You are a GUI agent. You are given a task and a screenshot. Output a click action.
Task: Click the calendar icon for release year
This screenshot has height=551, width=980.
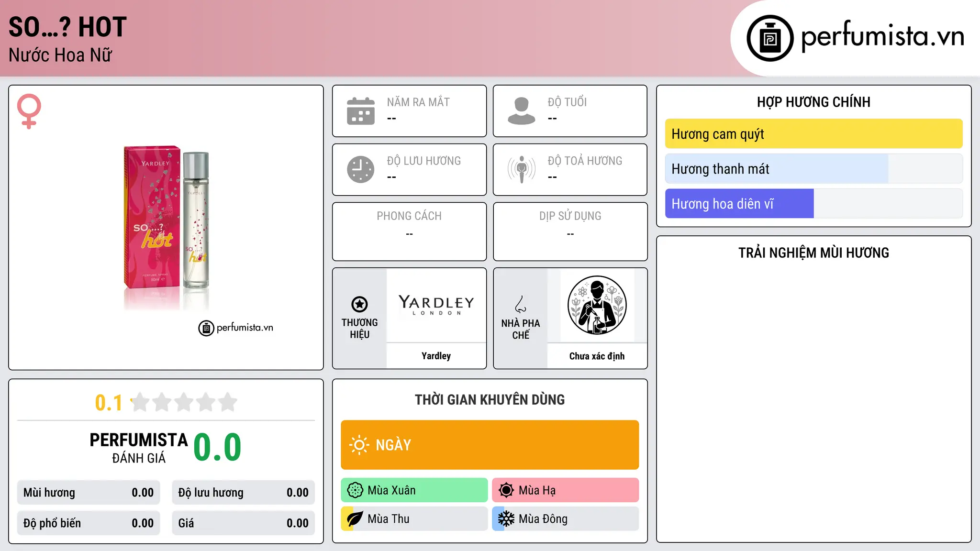[x=361, y=111]
